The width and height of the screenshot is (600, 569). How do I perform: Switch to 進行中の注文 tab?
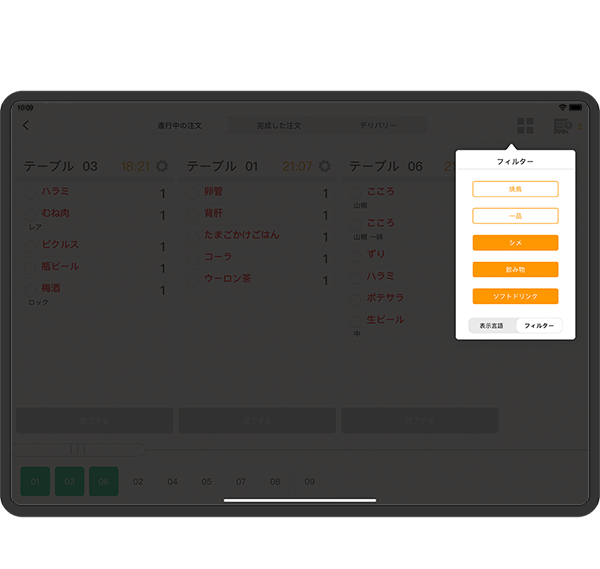(x=180, y=126)
